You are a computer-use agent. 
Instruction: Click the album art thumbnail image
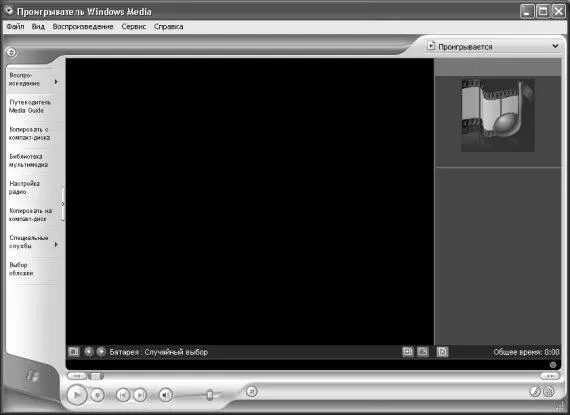[498, 115]
